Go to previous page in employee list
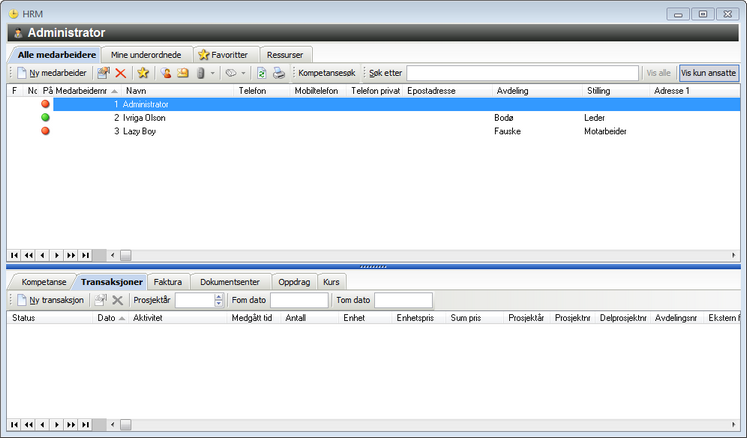The width and height of the screenshot is (747, 438). (29, 255)
